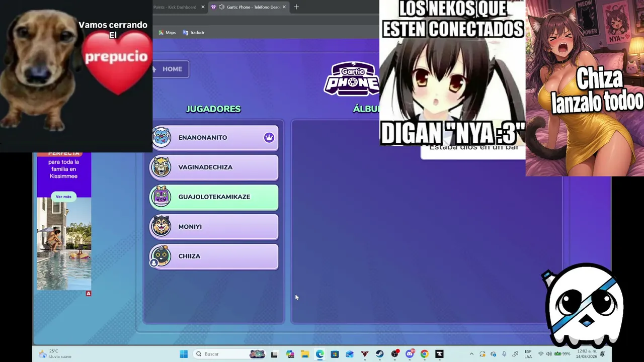Select ENANONANITO's blue monster avatar
The height and width of the screenshot is (362, 644).
pyautogui.click(x=162, y=137)
